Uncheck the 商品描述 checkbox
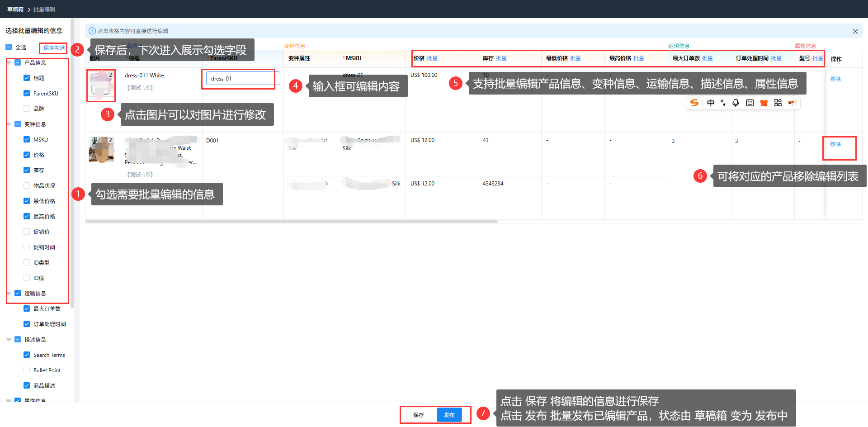Viewport: 868px width, 427px height. [27, 385]
